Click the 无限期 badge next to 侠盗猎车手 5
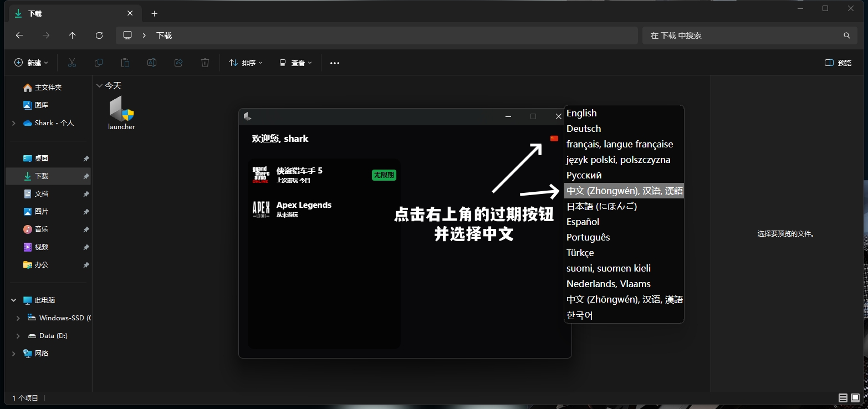 384,175
